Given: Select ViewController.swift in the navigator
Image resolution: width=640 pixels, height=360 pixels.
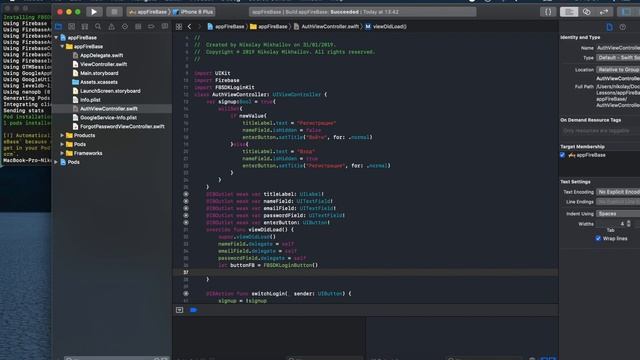Looking at the screenshot, I should click(x=103, y=64).
